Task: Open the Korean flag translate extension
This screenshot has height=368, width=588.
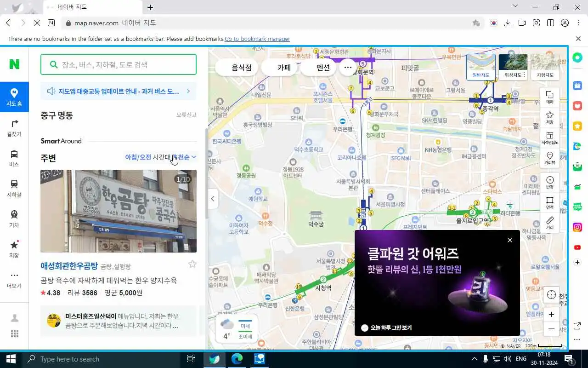Action: 494,23
